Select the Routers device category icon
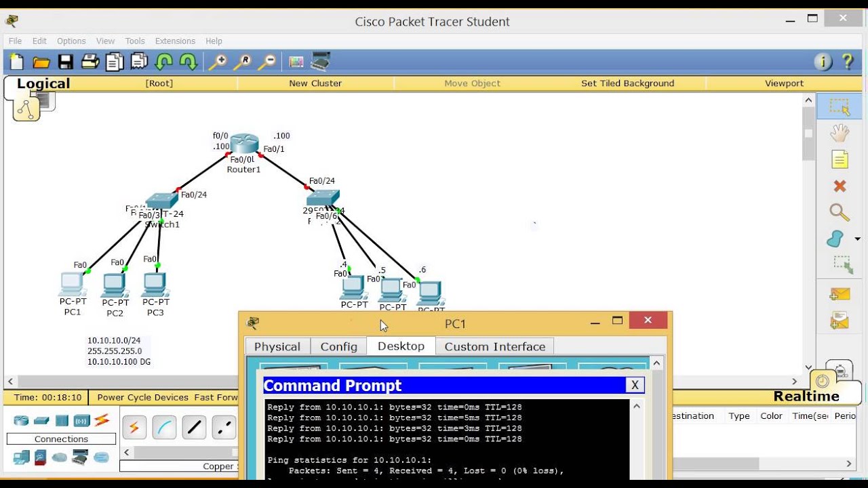Image resolution: width=868 pixels, height=488 pixels. click(21, 421)
